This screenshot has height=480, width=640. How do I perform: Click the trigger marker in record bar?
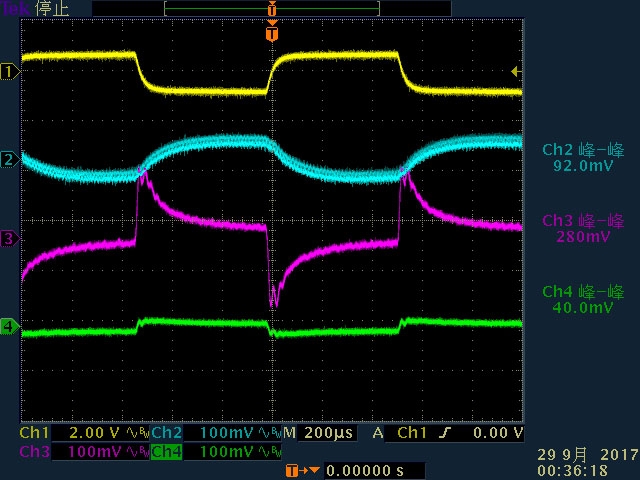point(272,9)
